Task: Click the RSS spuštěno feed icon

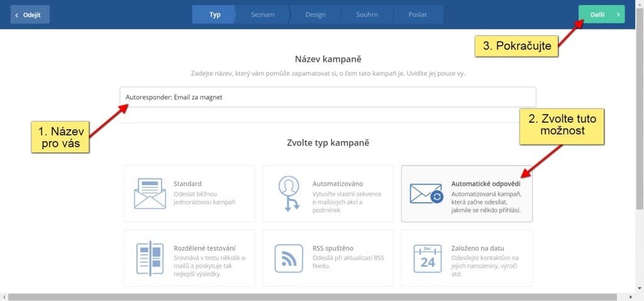Action: [x=288, y=258]
